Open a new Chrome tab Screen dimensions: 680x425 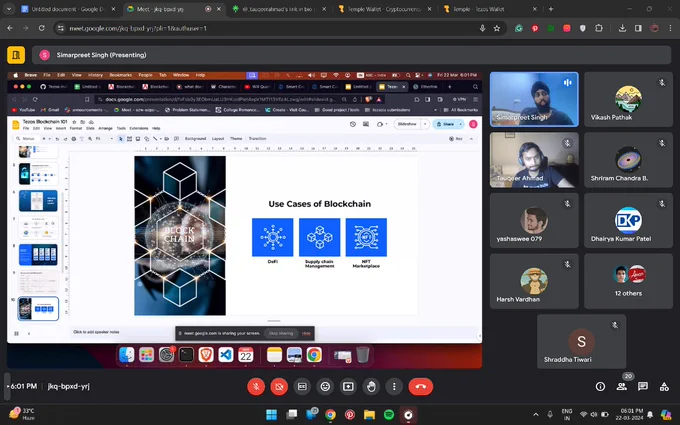tap(551, 9)
